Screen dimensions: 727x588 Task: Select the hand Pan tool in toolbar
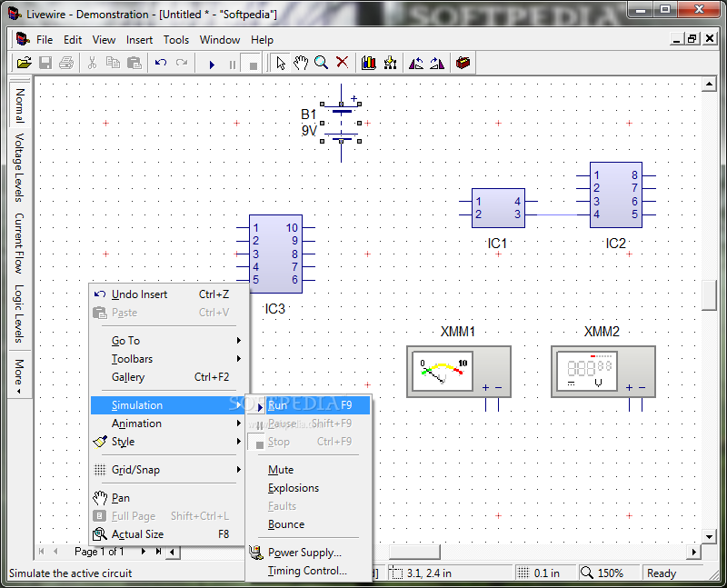point(301,63)
